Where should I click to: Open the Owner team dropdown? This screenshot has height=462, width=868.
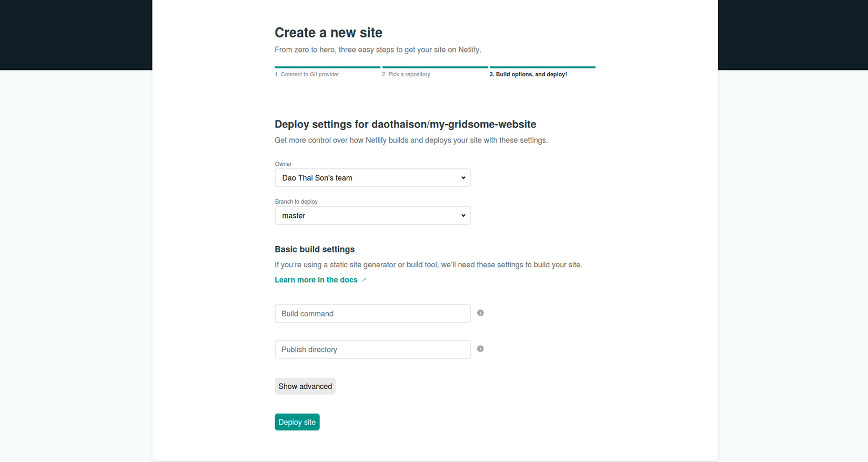[372, 178]
